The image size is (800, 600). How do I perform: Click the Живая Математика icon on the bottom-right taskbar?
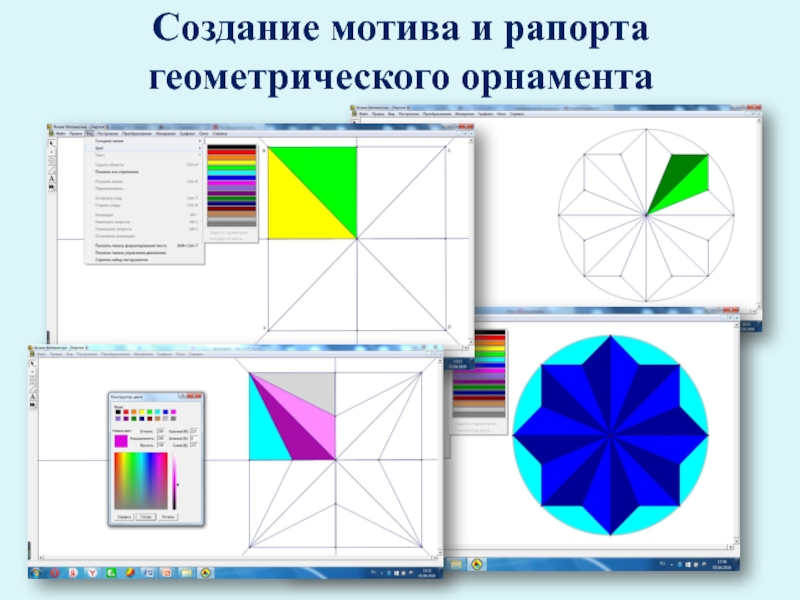pos(477,564)
